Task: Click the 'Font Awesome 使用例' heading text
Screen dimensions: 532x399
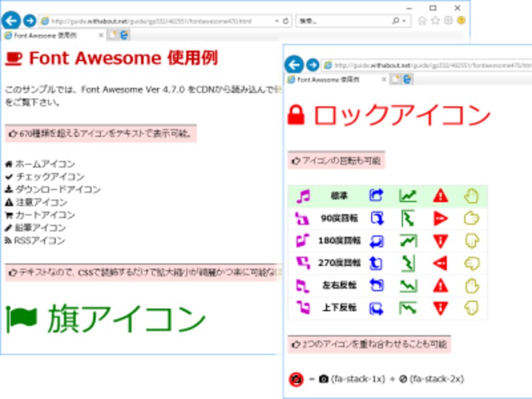Action: click(123, 58)
